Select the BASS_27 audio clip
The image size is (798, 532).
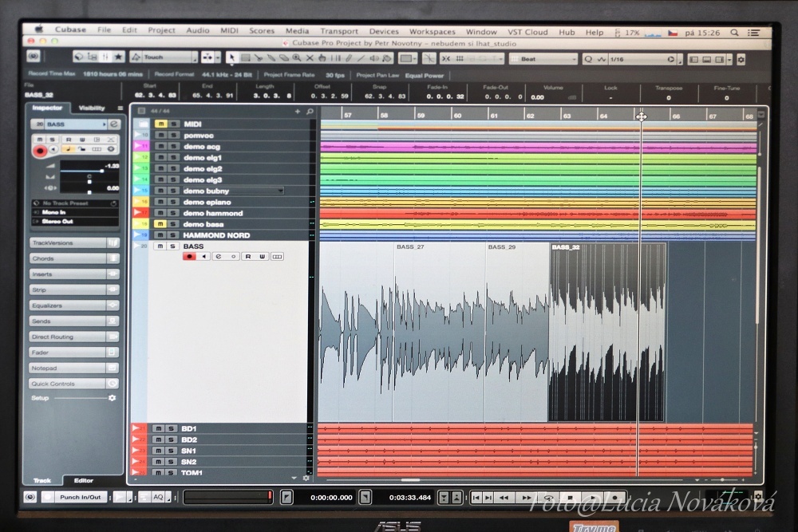(x=439, y=332)
